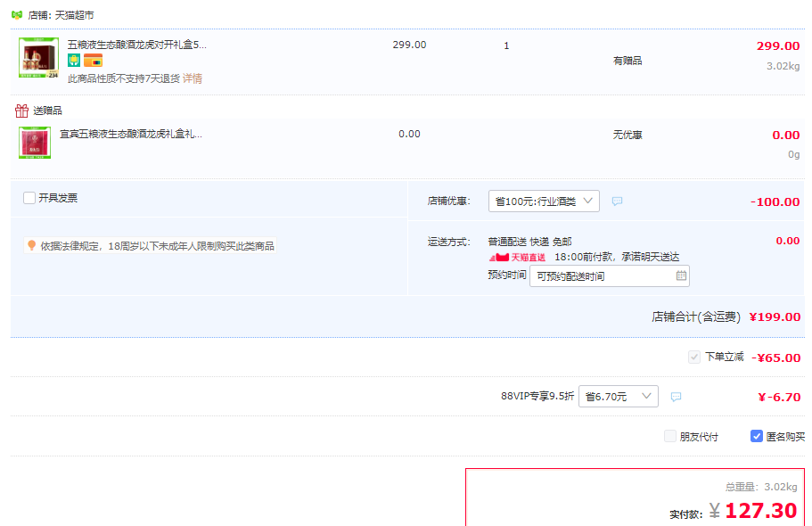Viewport: 812px width, 526px height.
Task: Click the red gift icon beside 送赠品
Action: 21,111
